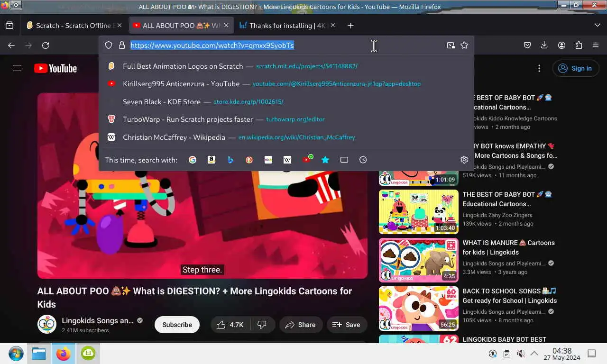Search this time with Wikipedia
607x364 pixels.
tap(287, 160)
